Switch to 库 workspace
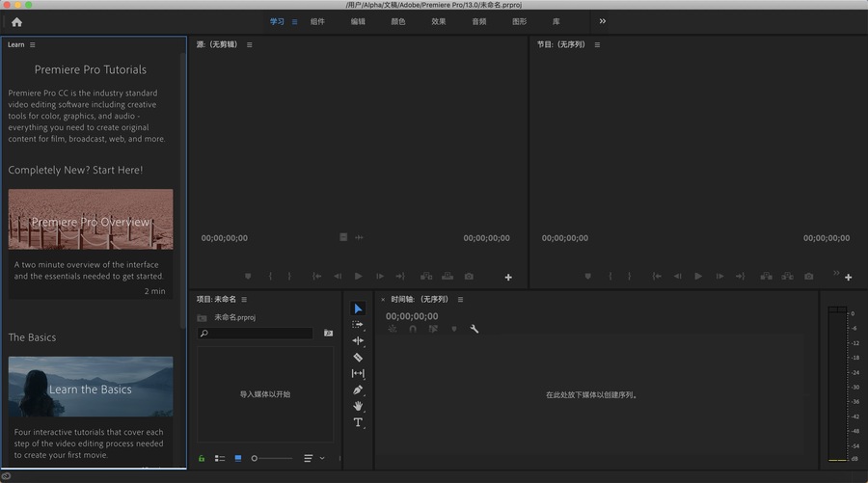 coord(556,21)
